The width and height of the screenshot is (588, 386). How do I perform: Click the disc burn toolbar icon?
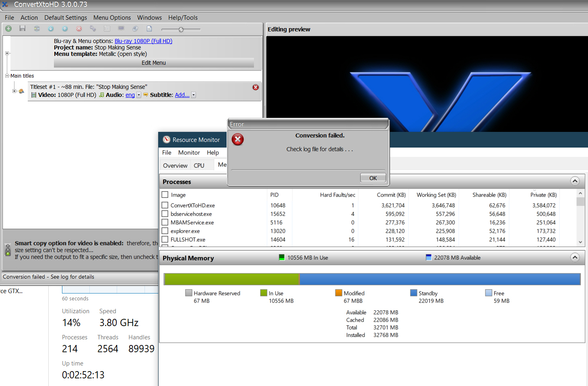click(135, 29)
